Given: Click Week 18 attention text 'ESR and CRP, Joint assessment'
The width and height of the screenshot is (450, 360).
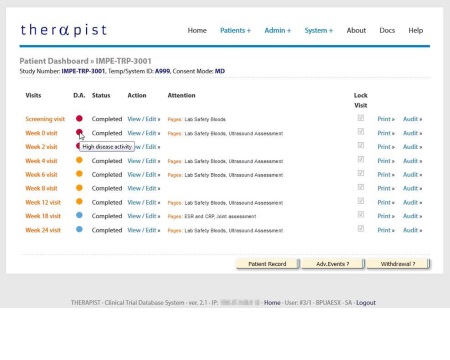Looking at the screenshot, I should tap(220, 216).
